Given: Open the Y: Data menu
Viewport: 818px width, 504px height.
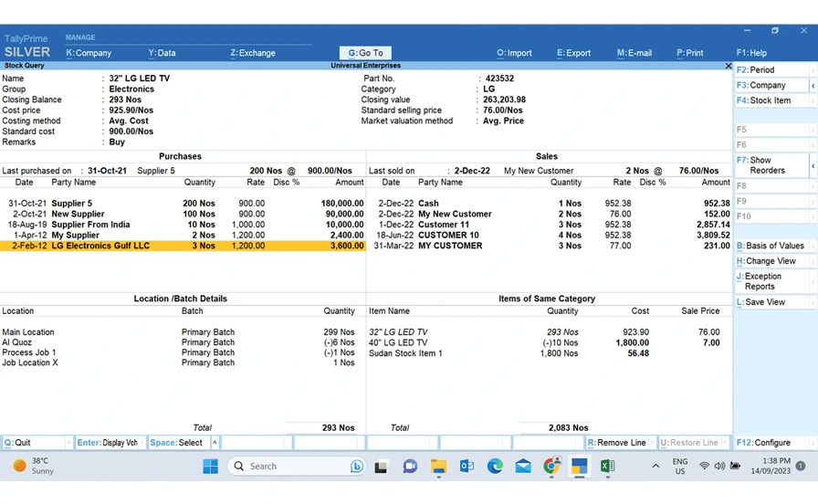Looking at the screenshot, I should pyautogui.click(x=162, y=53).
